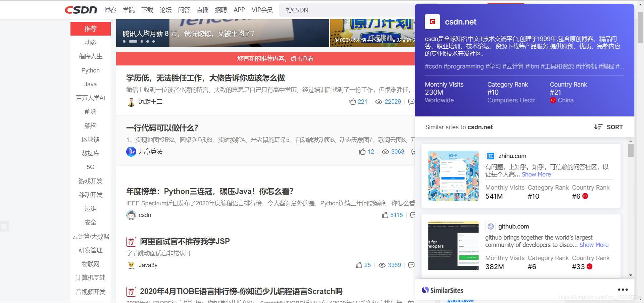Select the 程序人生 category
644x303 pixels.
91,56
